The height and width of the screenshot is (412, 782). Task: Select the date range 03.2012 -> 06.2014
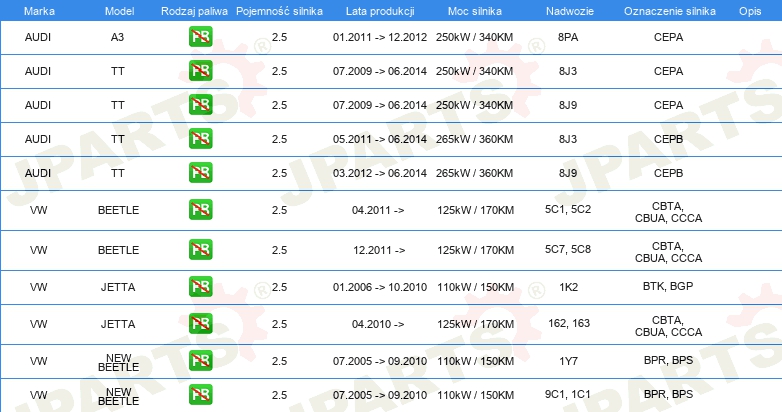point(380,173)
